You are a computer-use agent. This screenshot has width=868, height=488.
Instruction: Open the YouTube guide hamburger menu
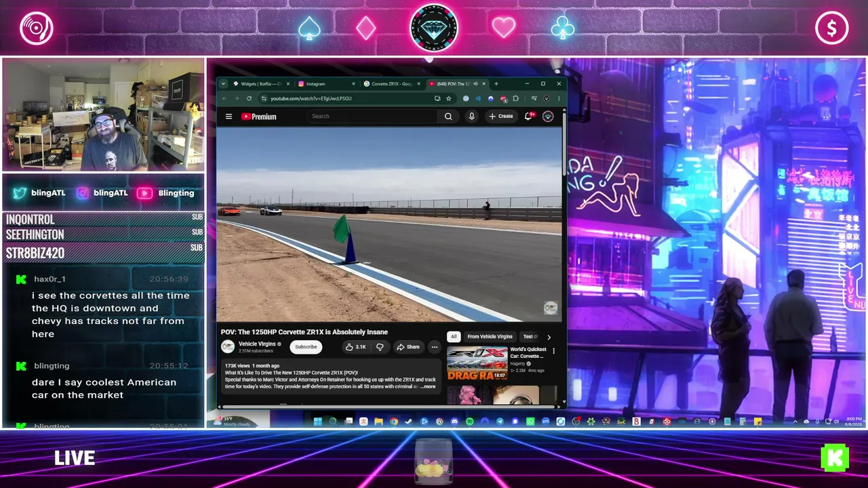[x=229, y=117]
